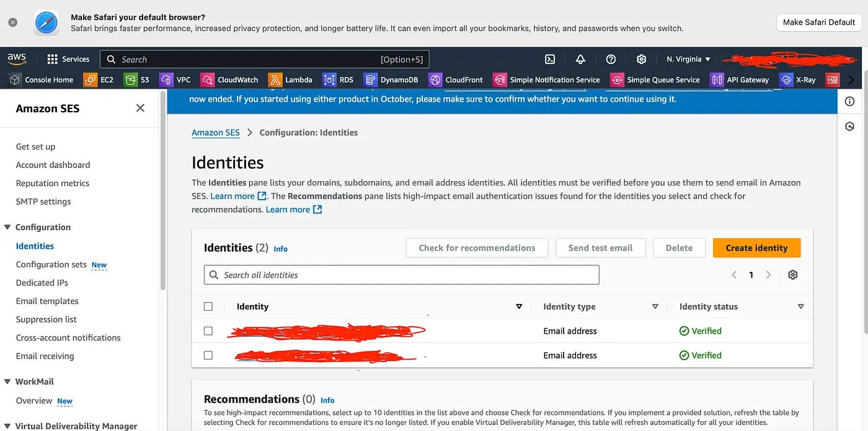868x431 pixels.
Task: Open the info panel icon on right rail
Action: click(849, 101)
